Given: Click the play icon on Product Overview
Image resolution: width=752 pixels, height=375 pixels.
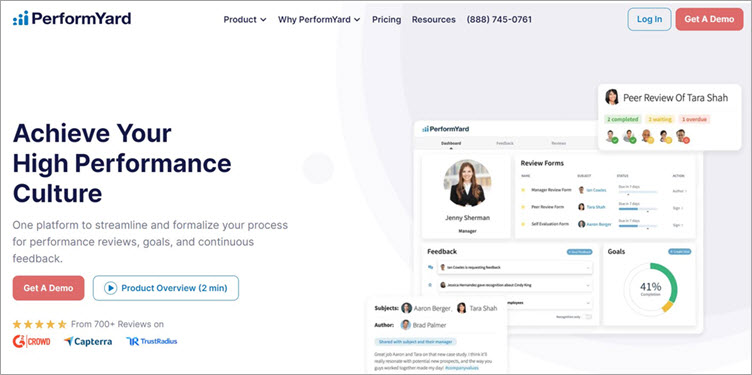Looking at the screenshot, I should (x=110, y=288).
